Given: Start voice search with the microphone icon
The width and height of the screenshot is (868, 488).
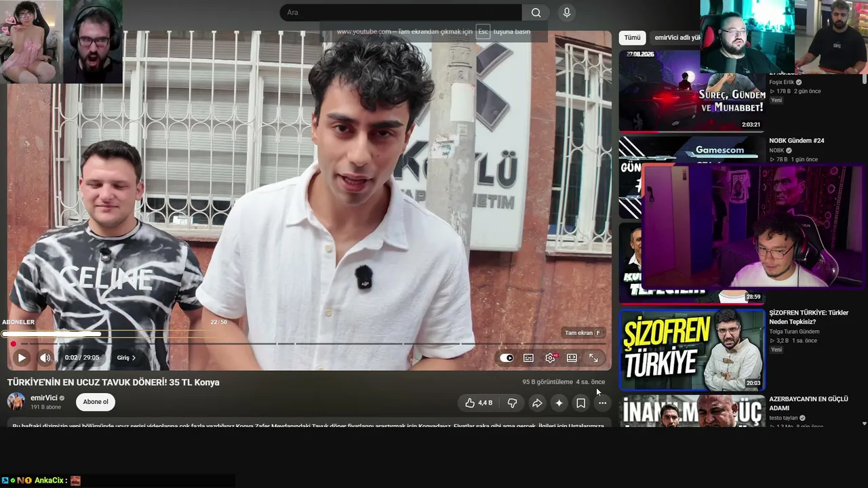Looking at the screenshot, I should click(x=567, y=12).
